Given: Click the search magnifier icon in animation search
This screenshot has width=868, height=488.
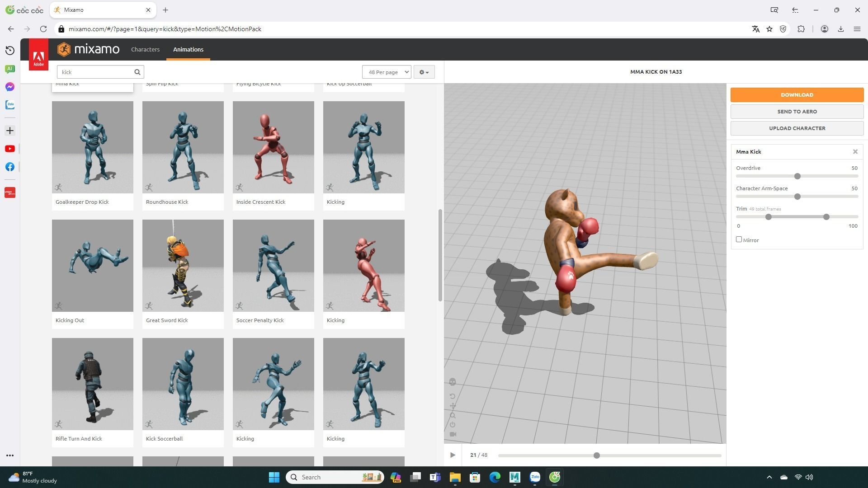Looking at the screenshot, I should (x=137, y=72).
